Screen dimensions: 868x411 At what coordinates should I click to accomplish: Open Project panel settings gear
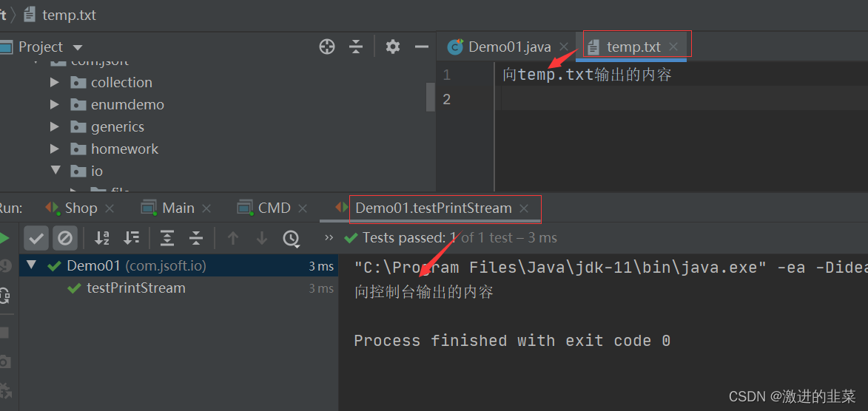coord(393,47)
